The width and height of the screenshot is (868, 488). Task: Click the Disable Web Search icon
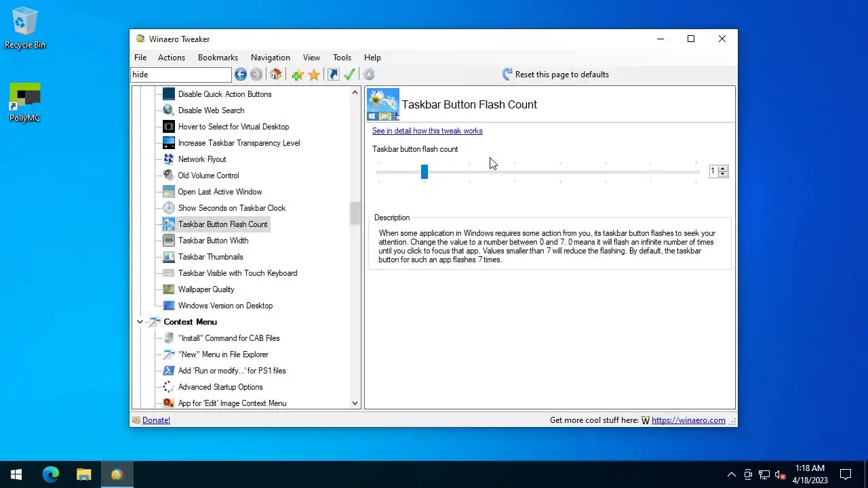pyautogui.click(x=169, y=110)
